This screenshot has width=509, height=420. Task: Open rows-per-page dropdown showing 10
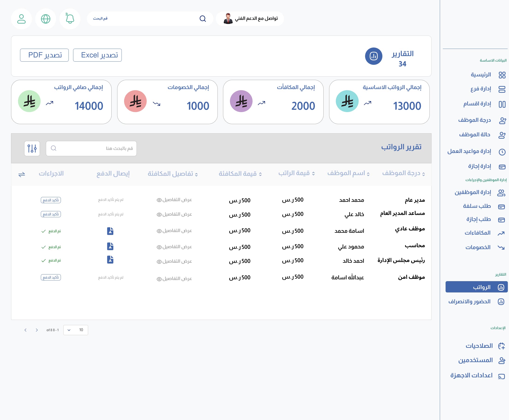pos(75,330)
